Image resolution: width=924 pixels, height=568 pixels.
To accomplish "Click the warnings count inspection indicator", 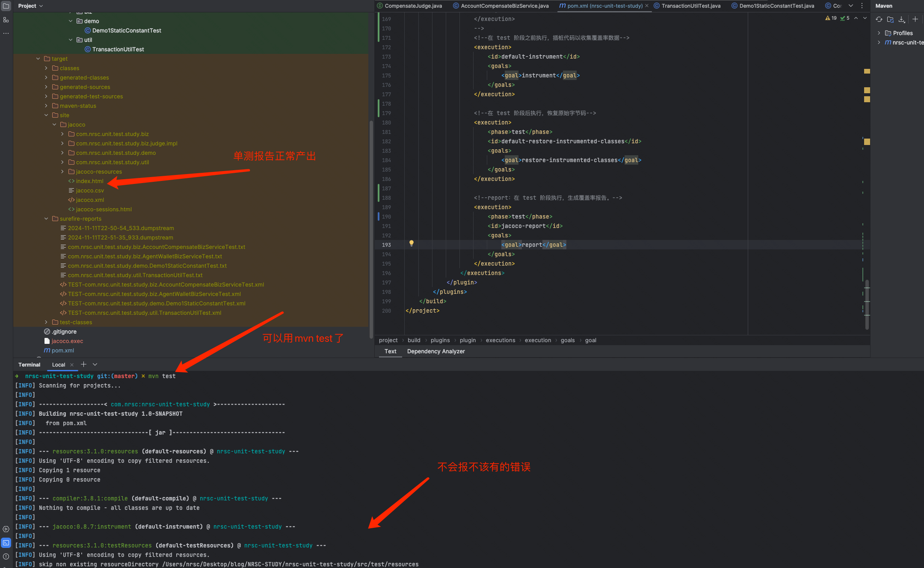I will pyautogui.click(x=831, y=18).
